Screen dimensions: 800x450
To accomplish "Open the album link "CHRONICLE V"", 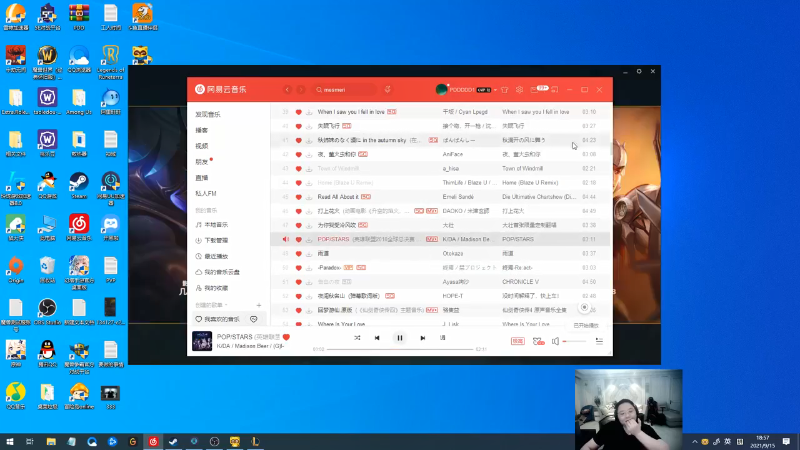I will (520, 282).
